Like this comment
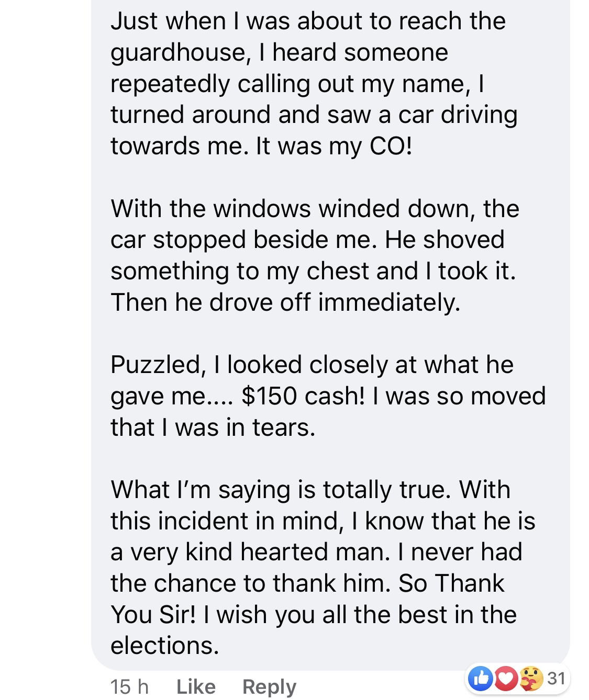Image resolution: width=589 pixels, height=700 pixels. 196,686
